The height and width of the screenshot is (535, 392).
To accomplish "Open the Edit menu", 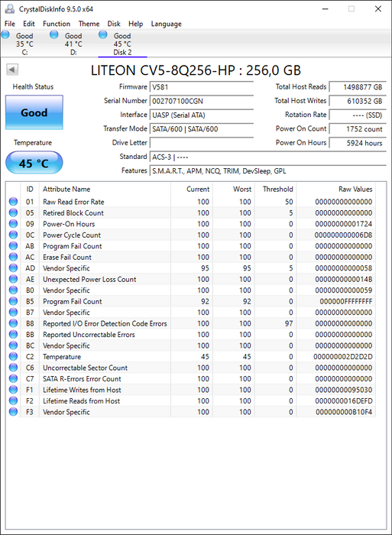I will (x=29, y=24).
